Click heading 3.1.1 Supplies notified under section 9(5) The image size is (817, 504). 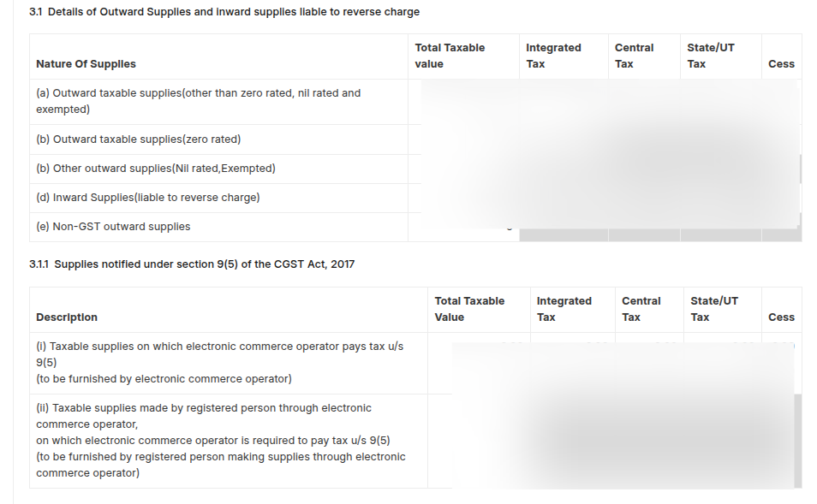click(192, 264)
